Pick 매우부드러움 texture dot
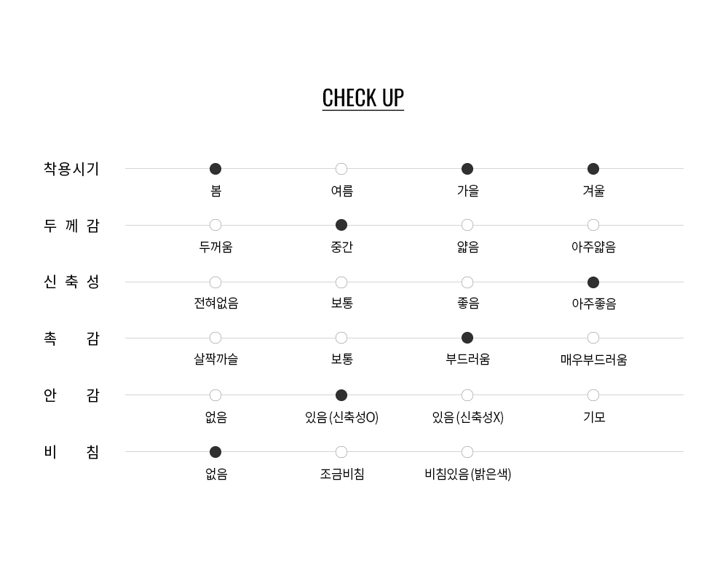This screenshot has width=728, height=567. click(x=593, y=338)
